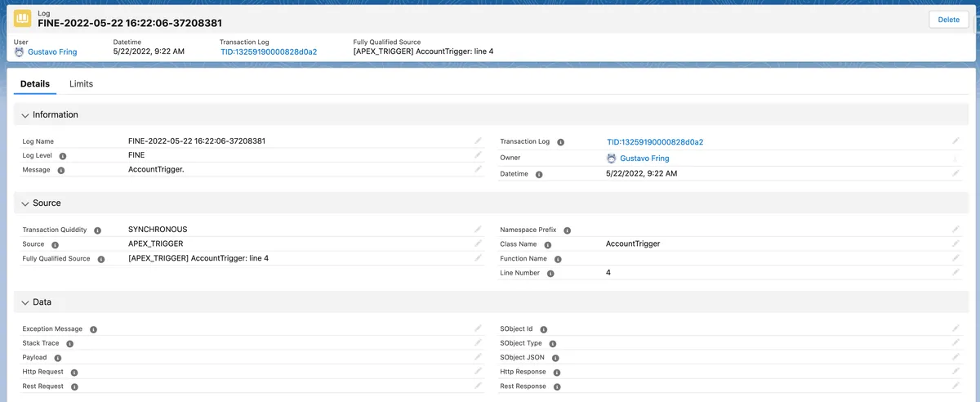The height and width of the screenshot is (402, 980).
Task: Show help info for Fully Qualified Source
Action: 100,259
